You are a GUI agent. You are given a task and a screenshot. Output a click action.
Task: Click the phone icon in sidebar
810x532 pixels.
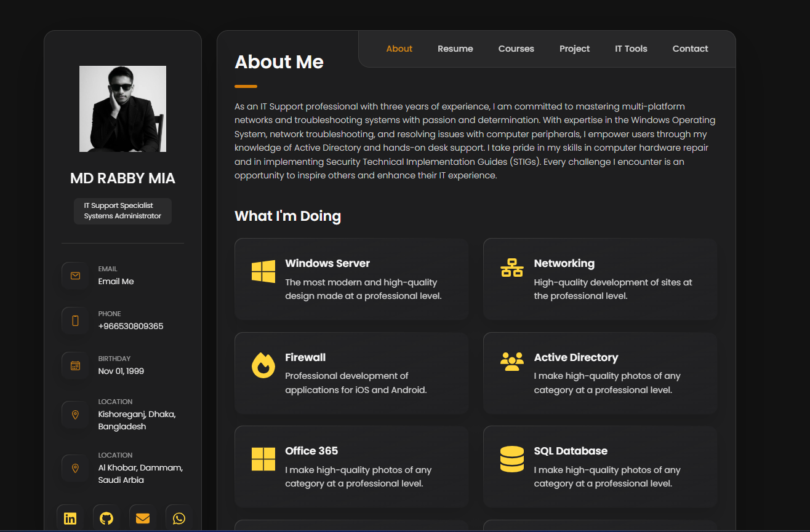tap(75, 320)
